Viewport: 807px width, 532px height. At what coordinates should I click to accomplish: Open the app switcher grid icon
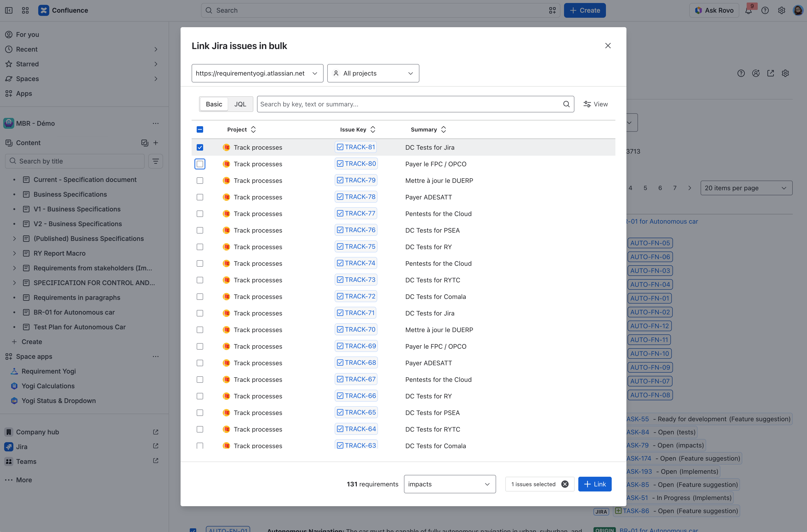(25, 10)
